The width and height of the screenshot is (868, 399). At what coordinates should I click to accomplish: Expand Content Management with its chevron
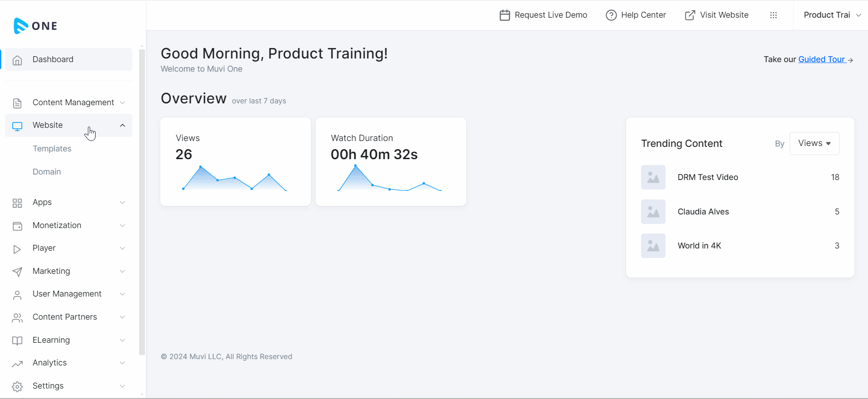click(122, 103)
